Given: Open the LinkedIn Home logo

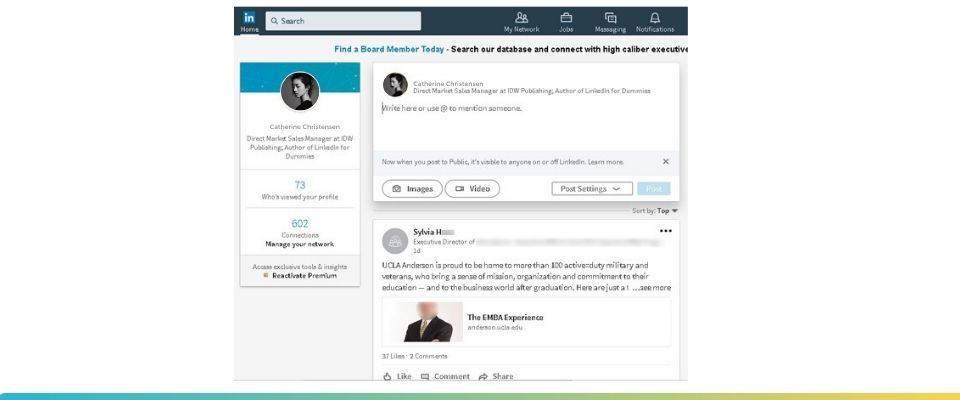Looking at the screenshot, I should (249, 18).
